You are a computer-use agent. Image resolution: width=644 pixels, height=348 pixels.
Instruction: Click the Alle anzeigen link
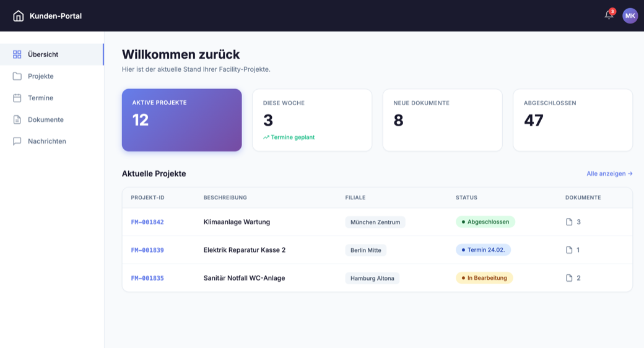[609, 174]
